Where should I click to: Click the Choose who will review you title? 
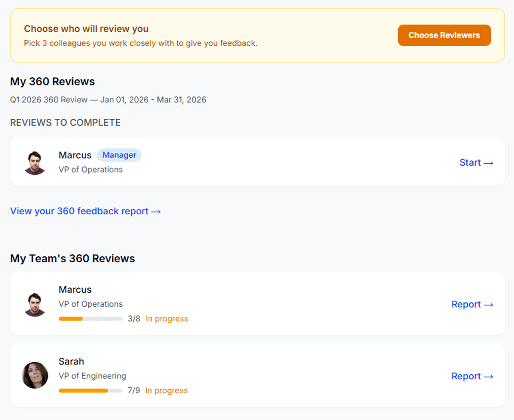point(86,29)
